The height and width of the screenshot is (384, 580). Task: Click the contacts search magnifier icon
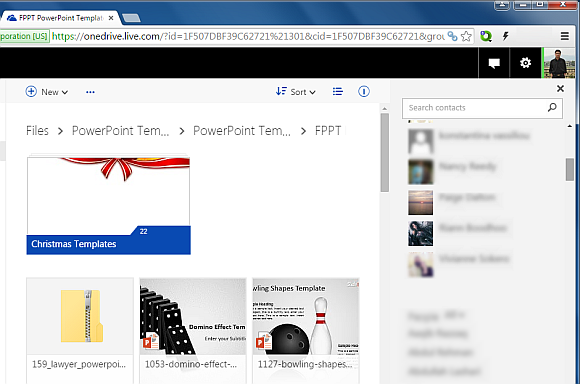point(552,108)
